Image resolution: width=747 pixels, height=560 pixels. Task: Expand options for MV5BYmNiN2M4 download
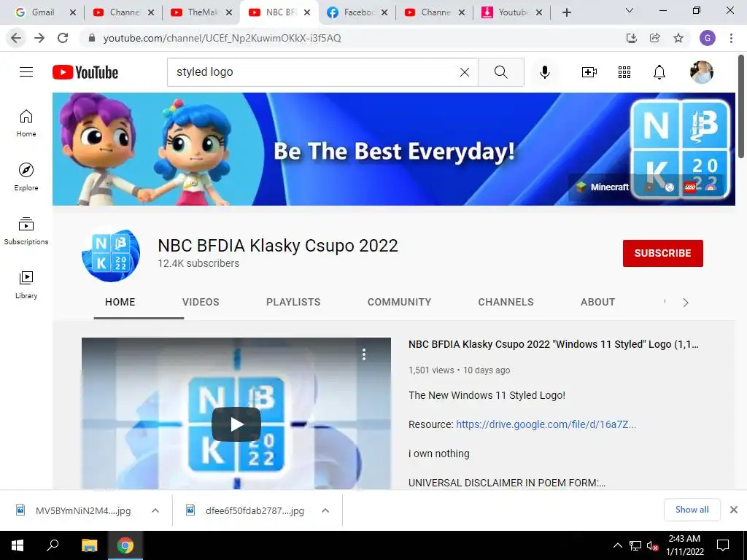(155, 510)
